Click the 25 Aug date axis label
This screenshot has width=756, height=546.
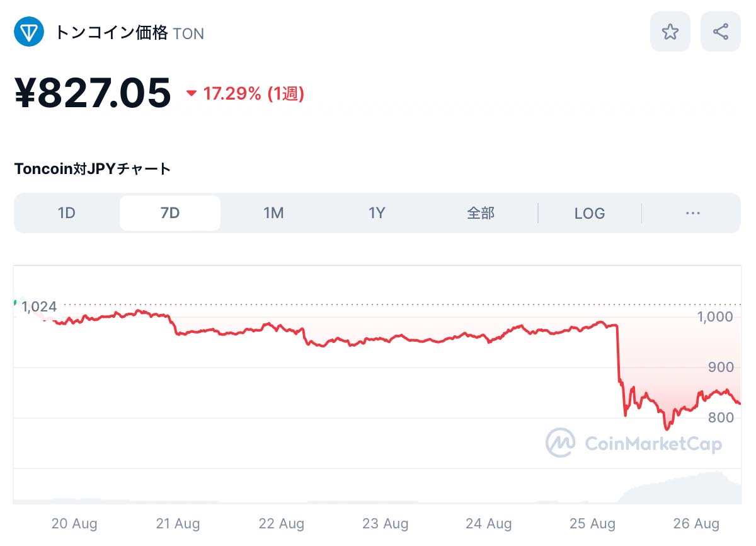pyautogui.click(x=592, y=523)
